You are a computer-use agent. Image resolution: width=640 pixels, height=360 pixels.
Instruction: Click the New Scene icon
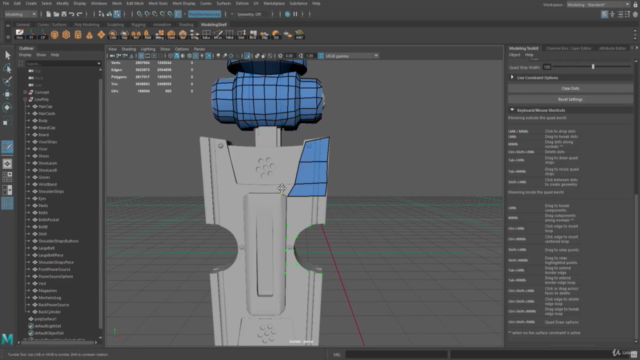49,14
